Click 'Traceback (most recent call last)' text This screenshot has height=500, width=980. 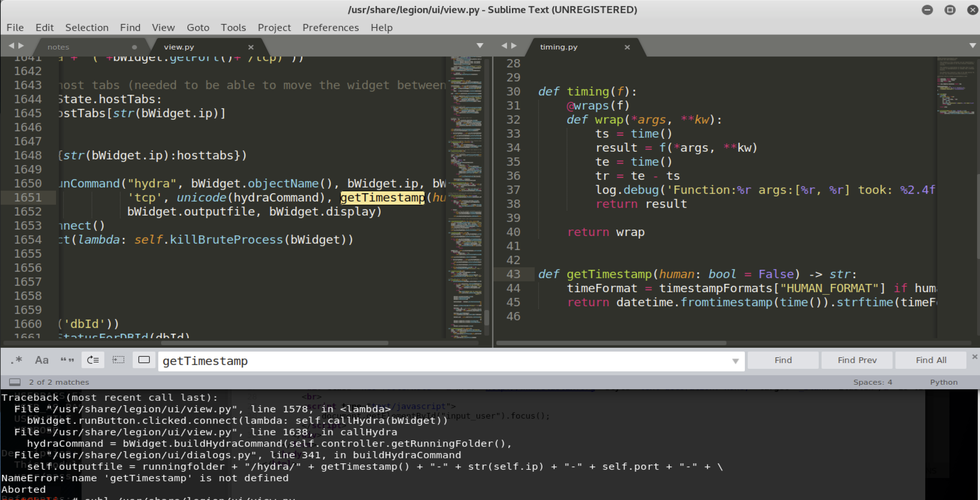[109, 398]
